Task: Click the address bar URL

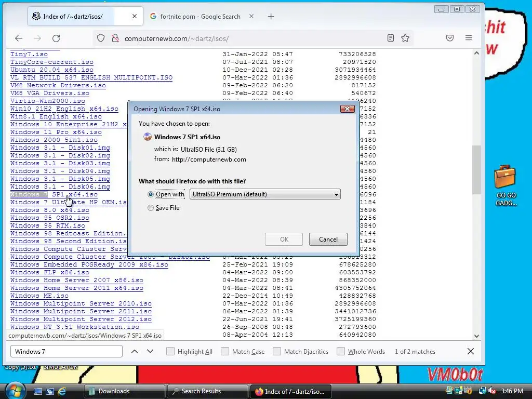Action: 177,38
